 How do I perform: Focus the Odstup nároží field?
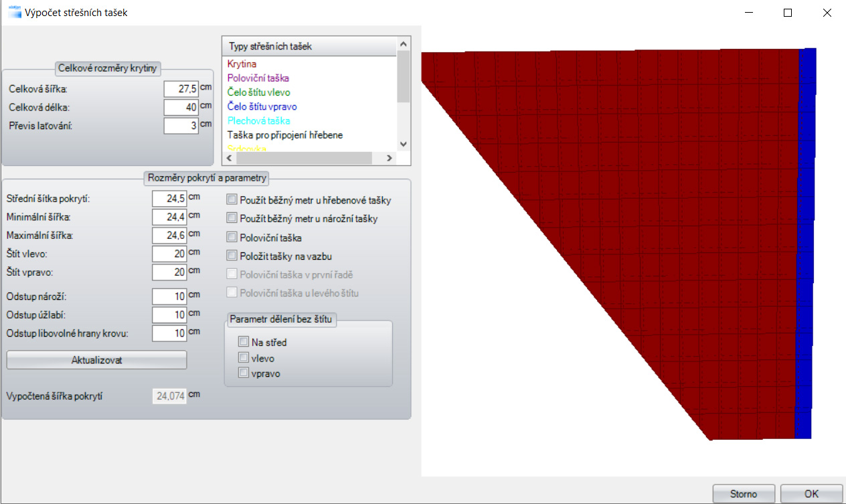pos(169,297)
